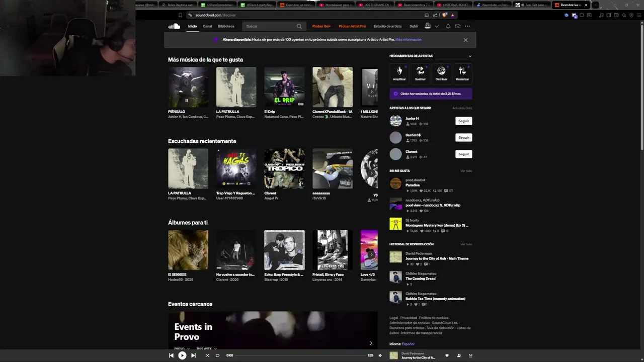Click Probar Go+ link
The image size is (644, 362).
tap(321, 26)
